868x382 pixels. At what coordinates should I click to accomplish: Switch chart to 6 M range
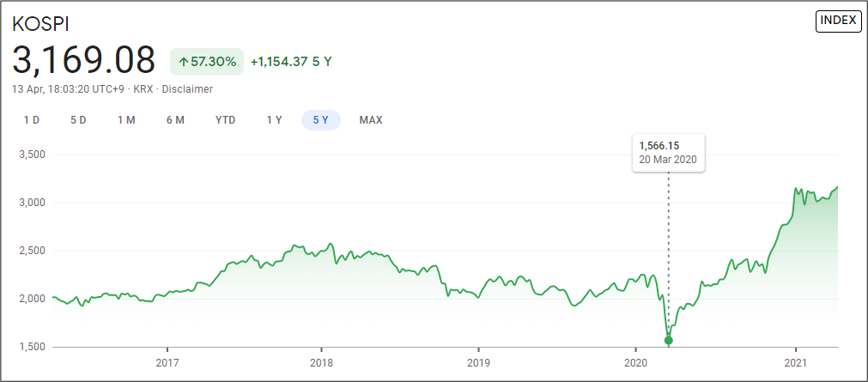[175, 120]
